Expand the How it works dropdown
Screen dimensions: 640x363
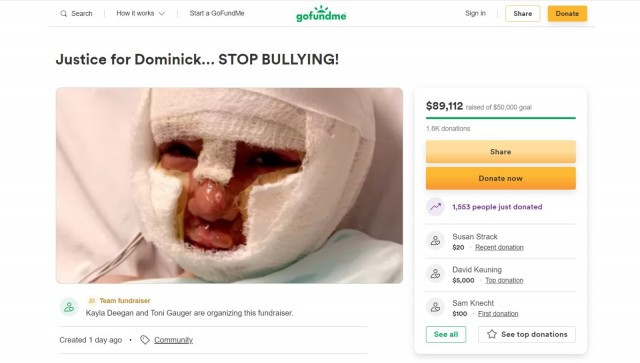coord(140,13)
